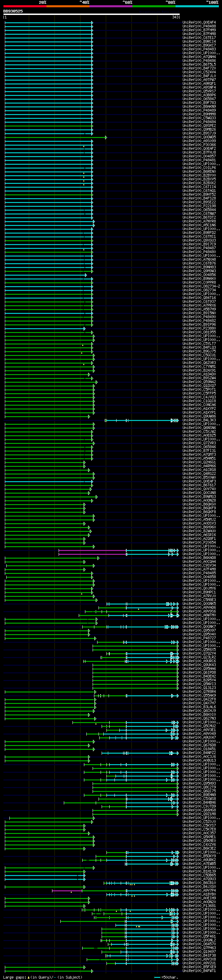Screen dimensions: 222x980
Task: Select hit label UniRef100_P48489
Action: [x=199, y=110]
